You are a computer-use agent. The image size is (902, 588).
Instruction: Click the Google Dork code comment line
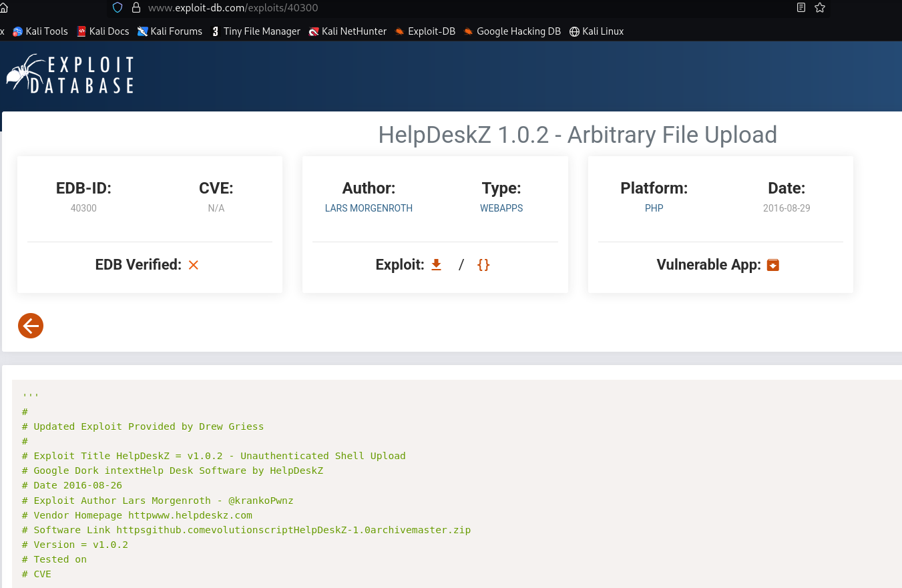(x=172, y=471)
